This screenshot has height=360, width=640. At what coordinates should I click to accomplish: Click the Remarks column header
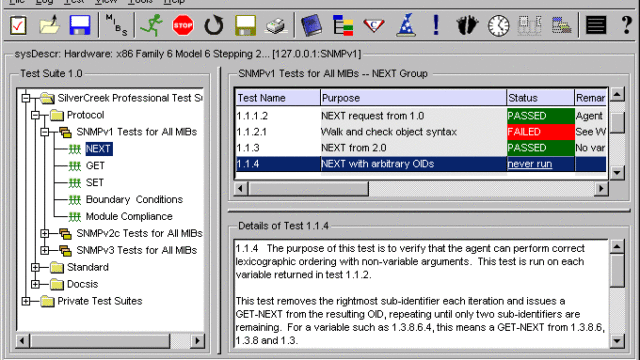591,98
